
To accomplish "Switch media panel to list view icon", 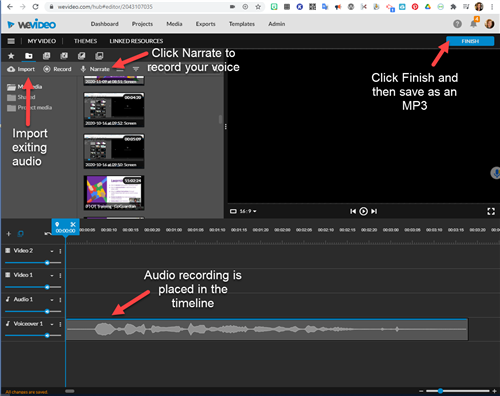I will [x=120, y=69].
